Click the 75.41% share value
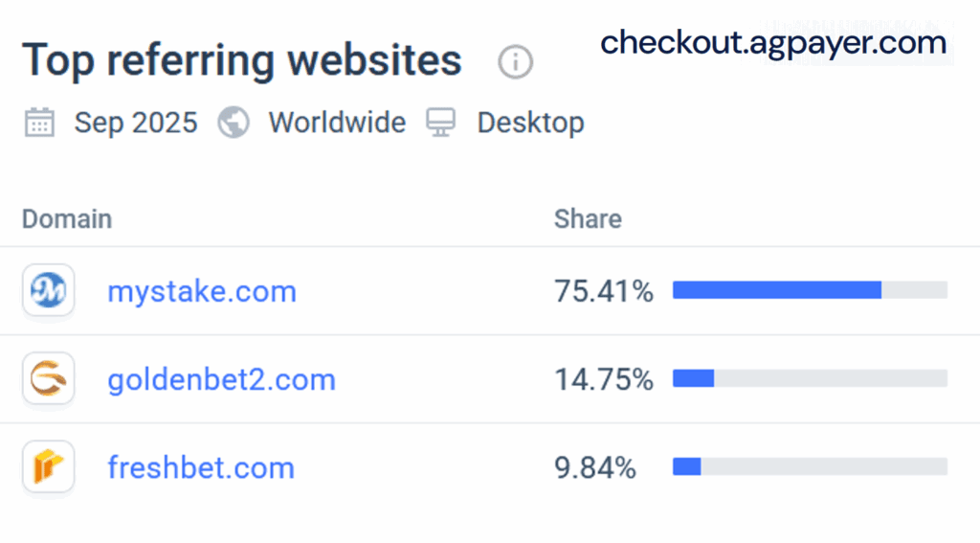Viewport: 980px width, 543px height. (604, 291)
